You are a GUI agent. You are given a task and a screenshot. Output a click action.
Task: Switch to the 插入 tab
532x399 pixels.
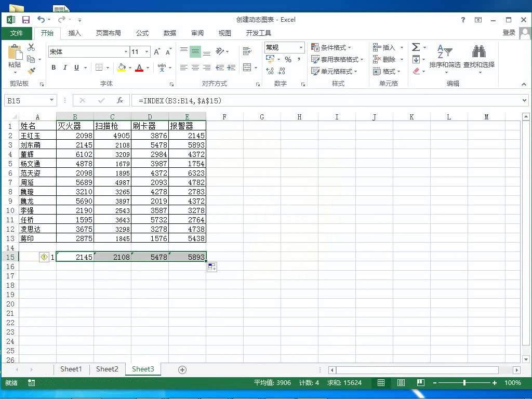pos(74,33)
